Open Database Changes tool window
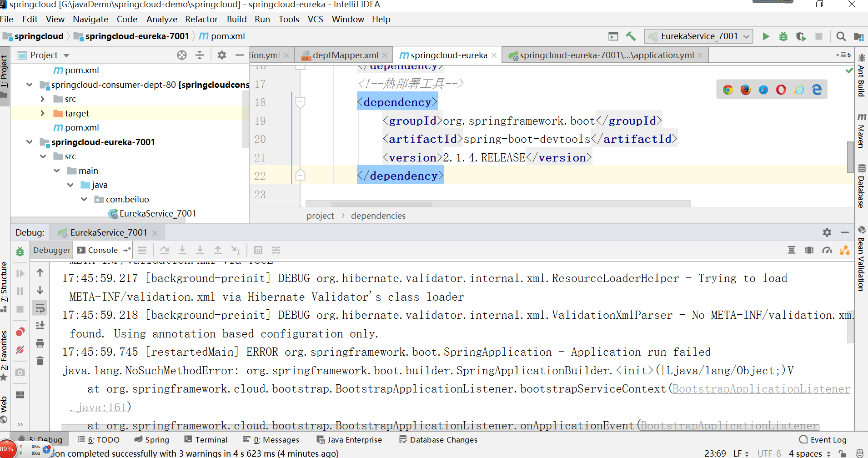 pyautogui.click(x=438, y=440)
